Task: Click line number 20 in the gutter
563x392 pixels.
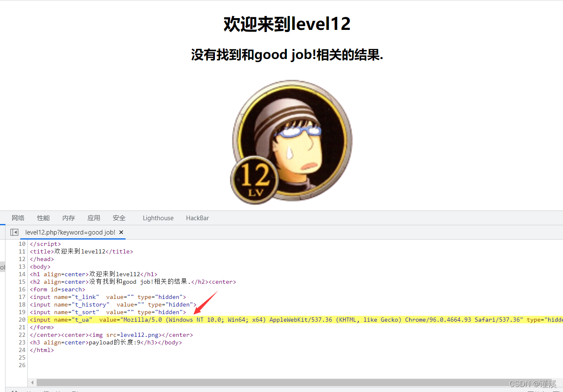Action: [x=22, y=320]
